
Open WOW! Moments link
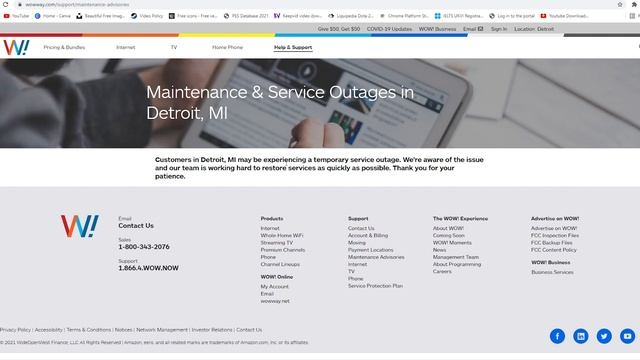(452, 243)
